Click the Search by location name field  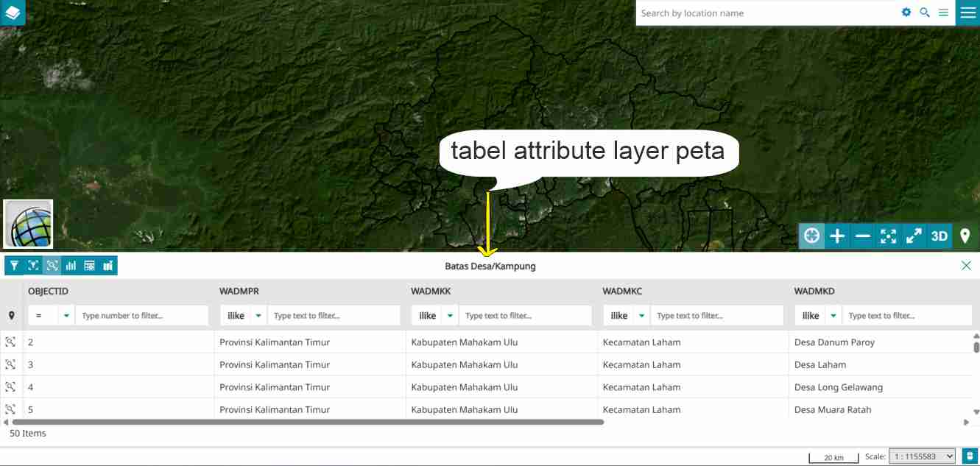click(766, 13)
